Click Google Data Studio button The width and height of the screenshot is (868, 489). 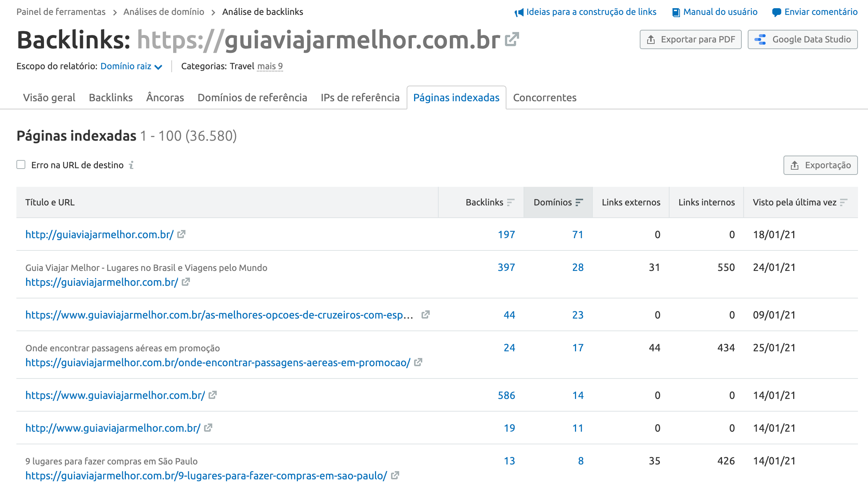802,39
